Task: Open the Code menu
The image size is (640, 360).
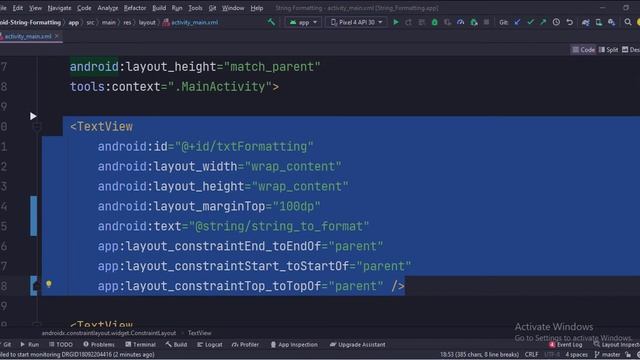Action: pyautogui.click(x=84, y=8)
